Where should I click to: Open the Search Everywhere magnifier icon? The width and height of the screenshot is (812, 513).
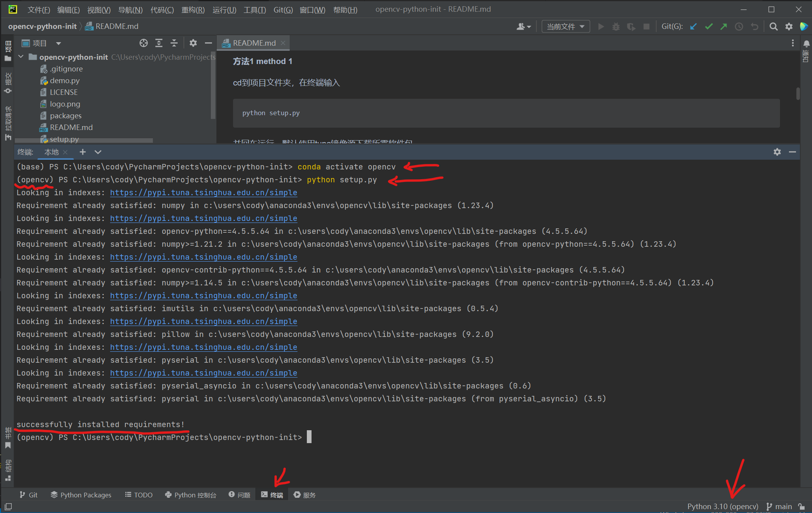(773, 27)
